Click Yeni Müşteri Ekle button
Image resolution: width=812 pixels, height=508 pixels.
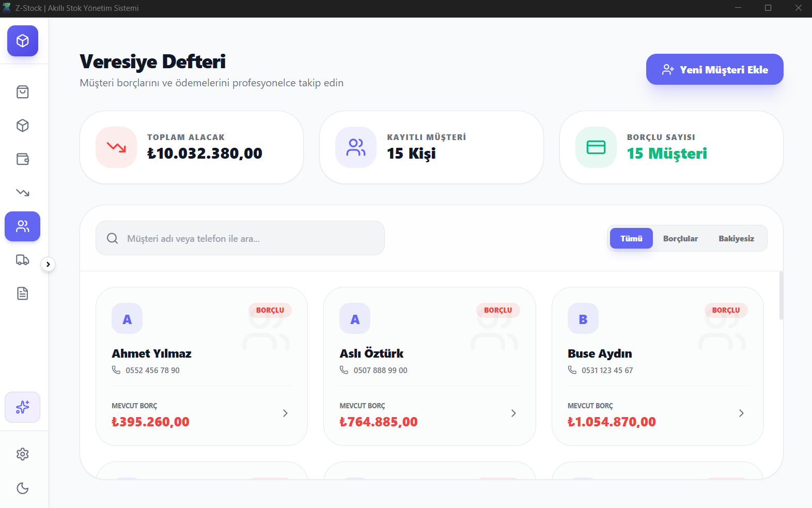[x=714, y=69]
